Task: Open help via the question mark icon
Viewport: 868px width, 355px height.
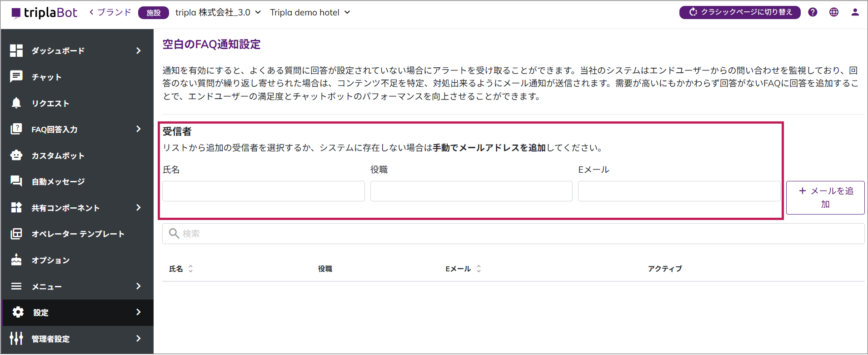Action: click(813, 12)
